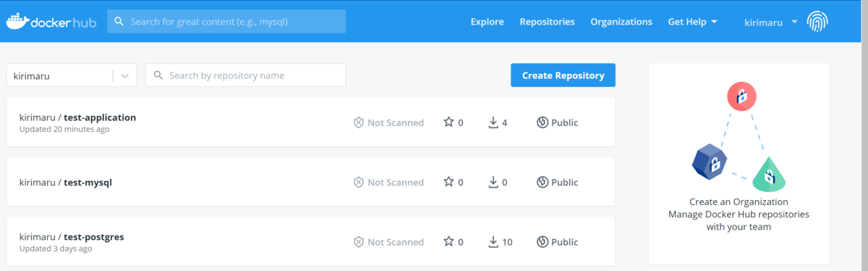
Task: Open Repositories in top navigation
Action: 547,22
